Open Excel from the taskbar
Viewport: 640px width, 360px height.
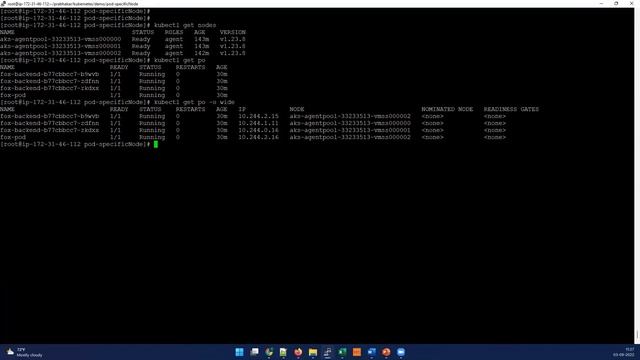pos(342,352)
